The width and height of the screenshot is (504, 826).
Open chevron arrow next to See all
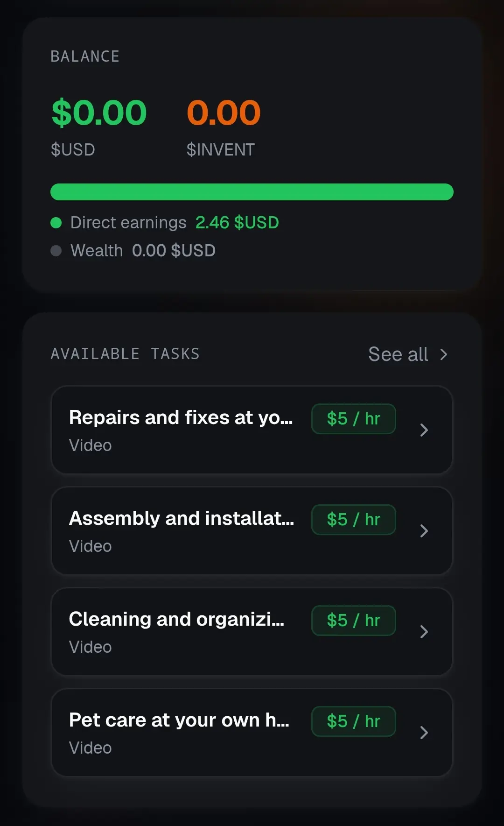pyautogui.click(x=444, y=355)
